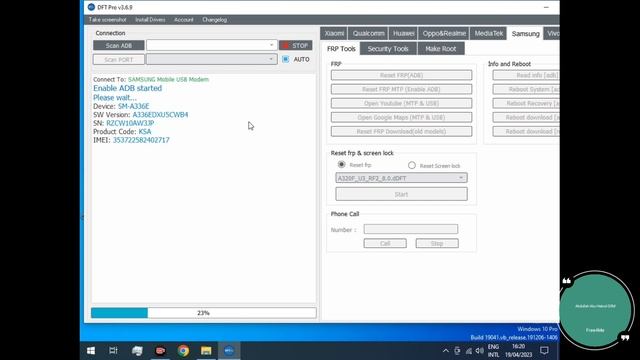640x360 pixels.
Task: Minimize the DFT Pro window
Action: (x=546, y=7)
